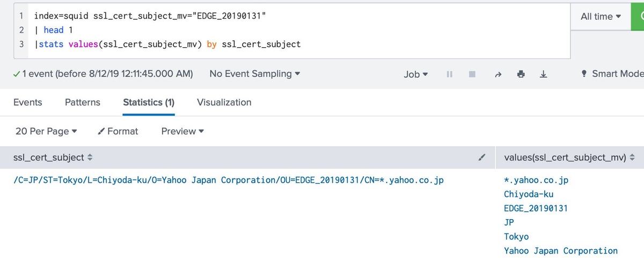The width and height of the screenshot is (644, 261).
Task: Pause the search job
Action: pos(449,74)
